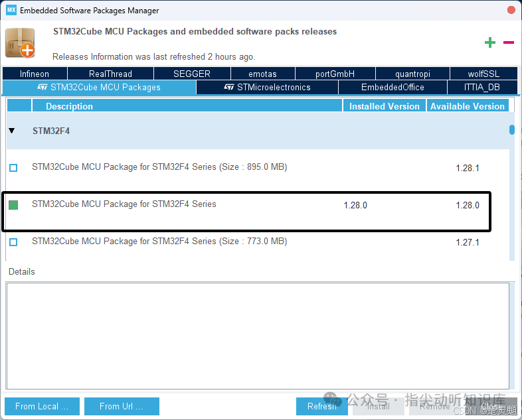Click the Remove button

(x=435, y=406)
